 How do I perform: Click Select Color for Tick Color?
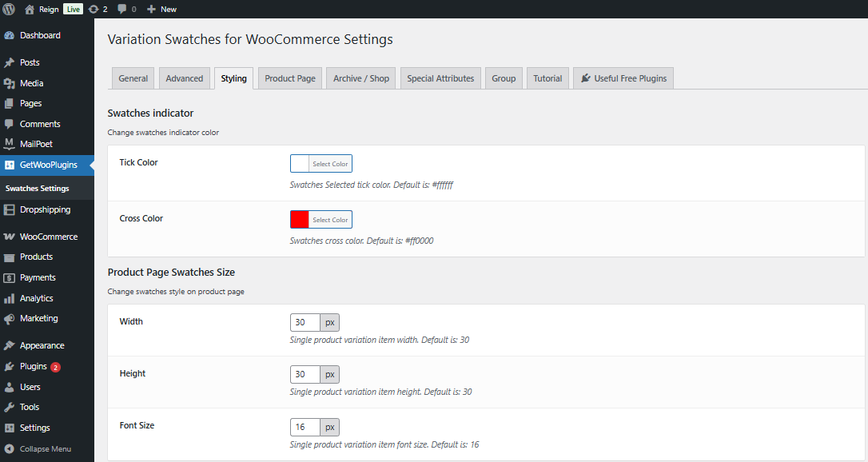(331, 163)
